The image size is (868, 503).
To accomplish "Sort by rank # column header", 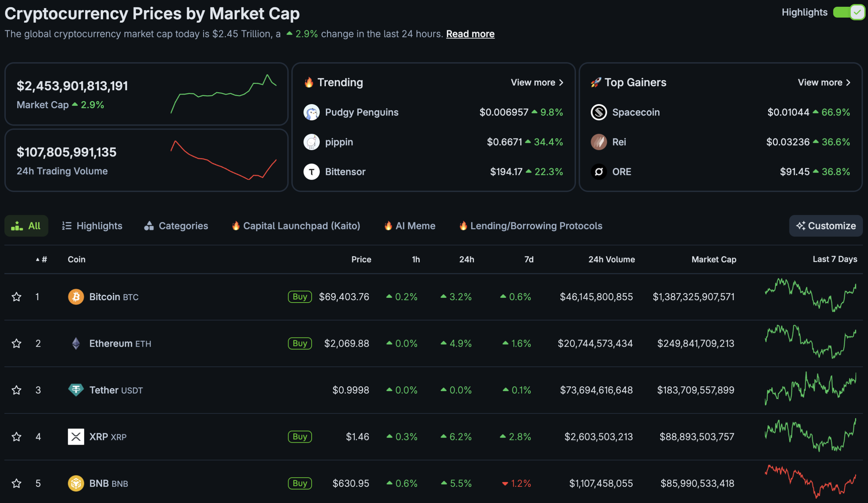I will 42,259.
